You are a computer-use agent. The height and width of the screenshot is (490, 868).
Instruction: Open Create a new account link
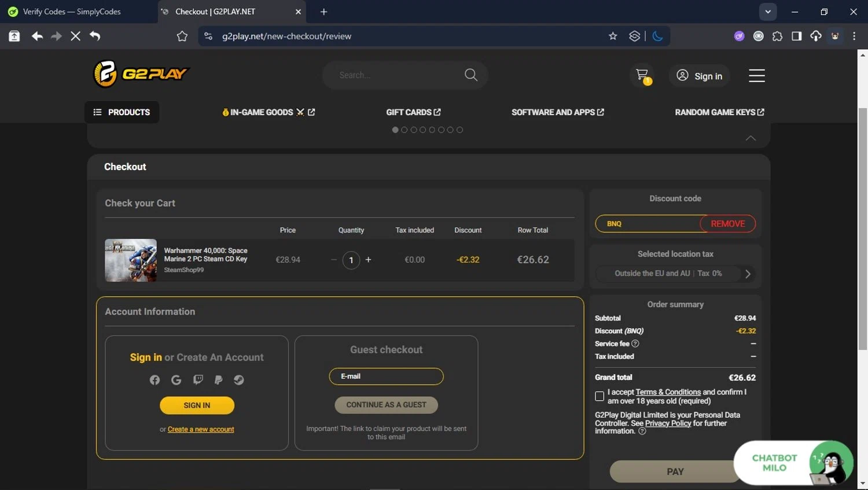coord(201,429)
